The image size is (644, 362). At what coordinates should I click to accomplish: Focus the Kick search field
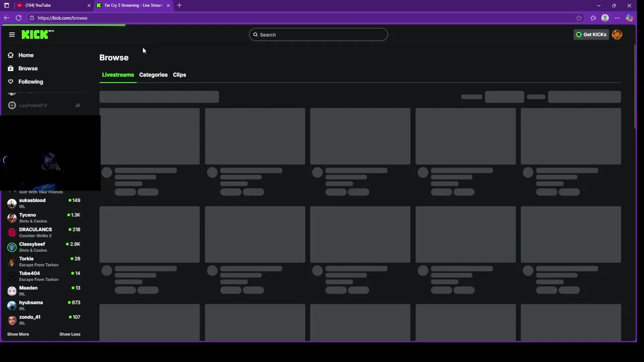click(x=318, y=35)
